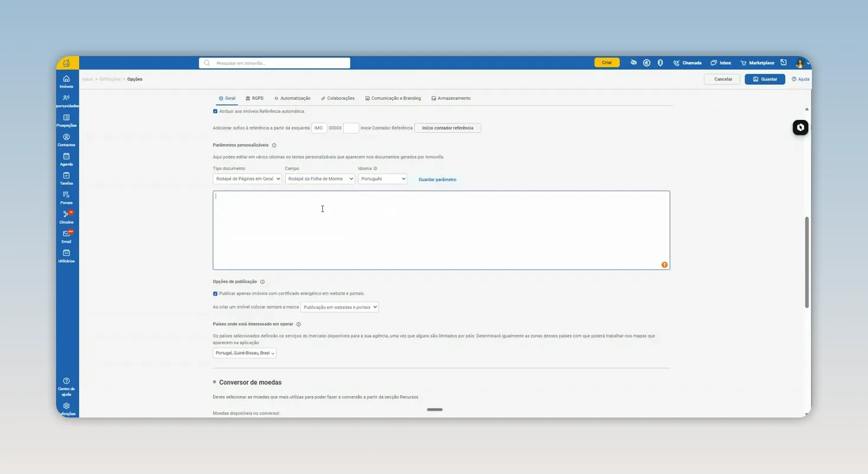Switch to the Armazenamento tab
868x474 pixels.
451,98
